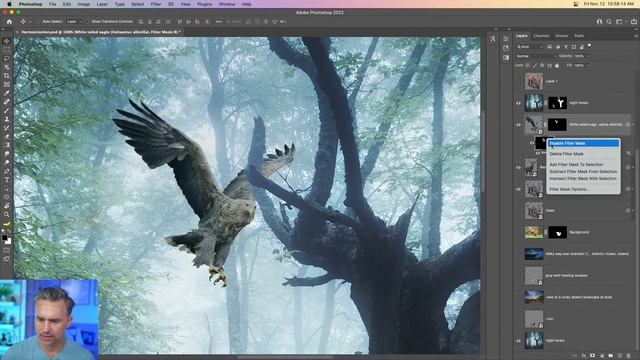Viewport: 640px width, 360px height.
Task: Choose Disable Filter Mask in context menu
Action: pos(583,143)
